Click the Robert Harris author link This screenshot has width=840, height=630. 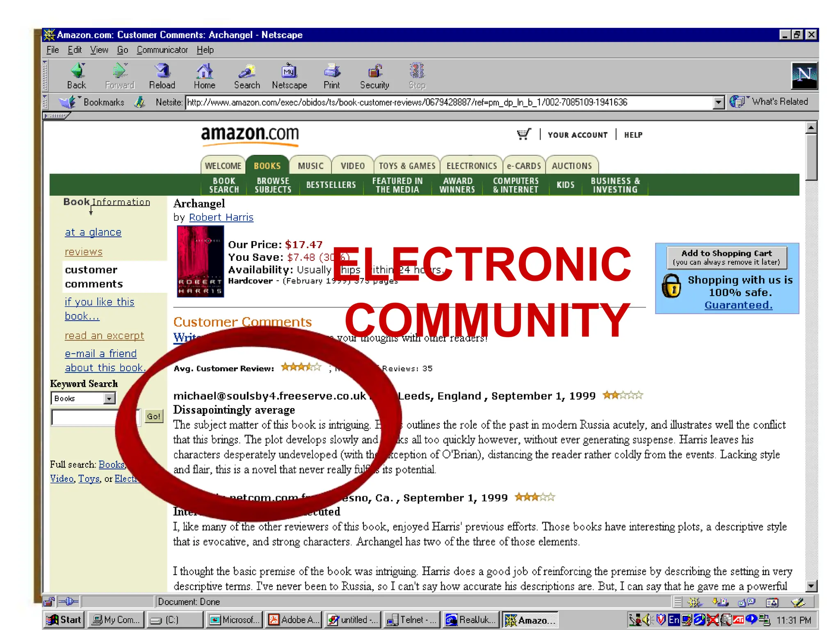tap(221, 217)
